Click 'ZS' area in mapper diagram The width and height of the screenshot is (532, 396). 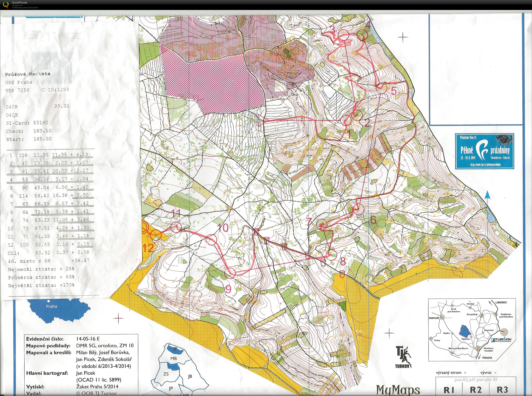(x=166, y=374)
